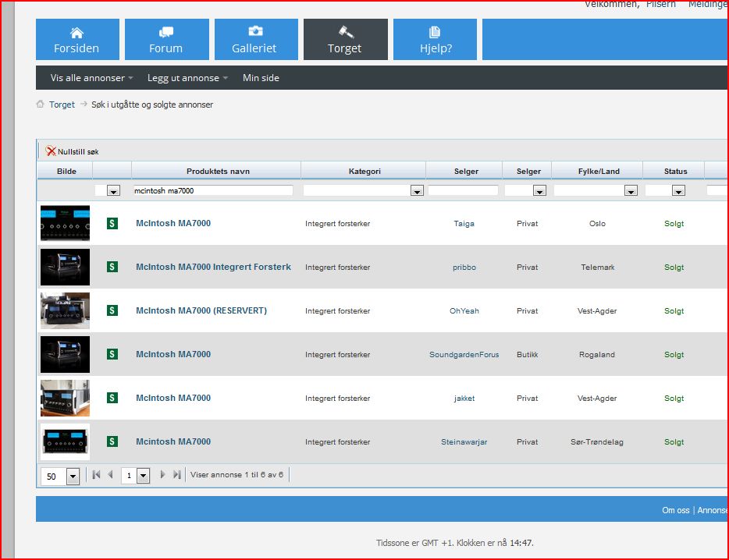This screenshot has width=729, height=560.
Task: Click the product name search field
Action: point(213,190)
